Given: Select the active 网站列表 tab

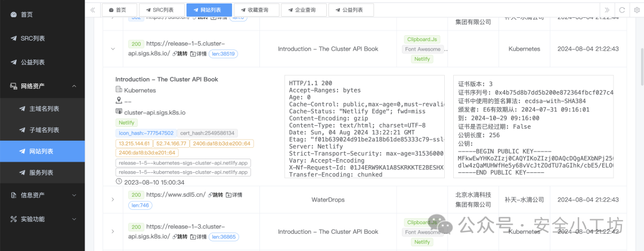Looking at the screenshot, I should pos(209,10).
